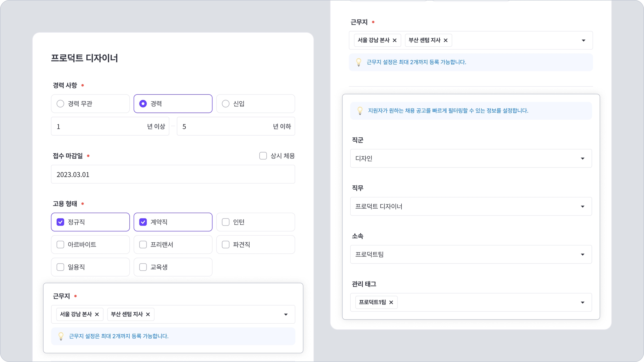This screenshot has height=362, width=644.
Task: Uncheck the 정규직 employment type
Action: click(60, 222)
